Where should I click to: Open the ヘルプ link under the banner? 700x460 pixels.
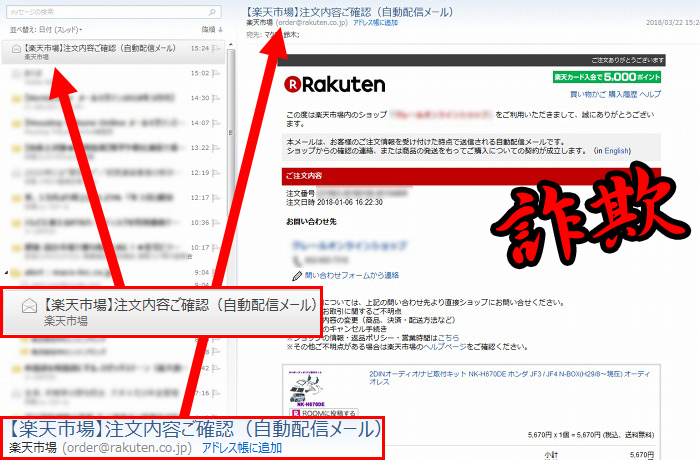[x=650, y=94]
